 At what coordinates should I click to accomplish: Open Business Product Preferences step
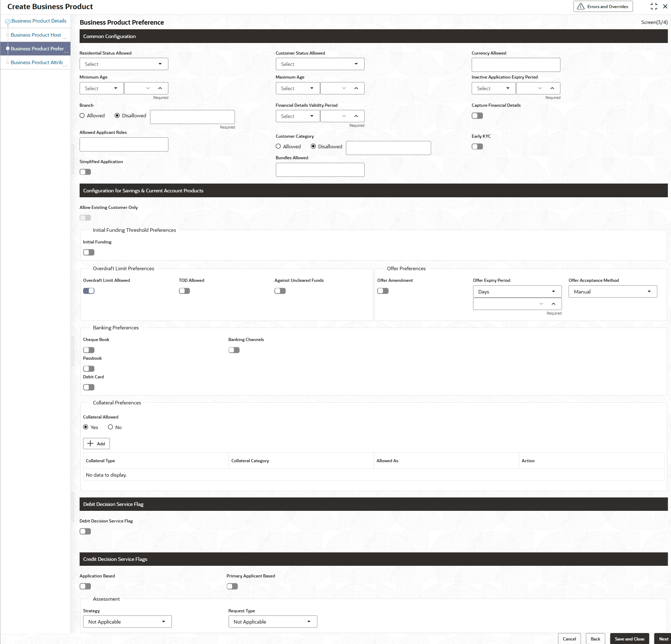(x=37, y=49)
